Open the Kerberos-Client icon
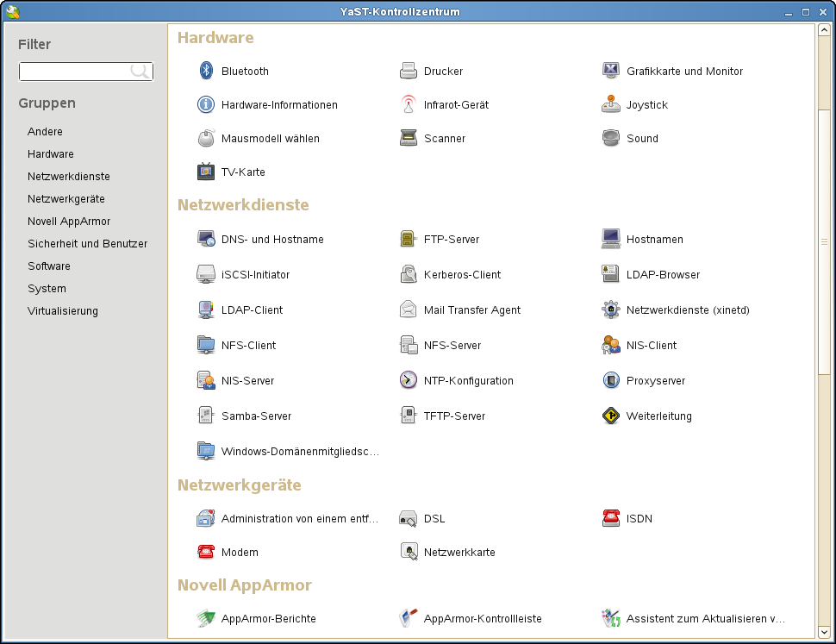The image size is (836, 644). point(409,274)
